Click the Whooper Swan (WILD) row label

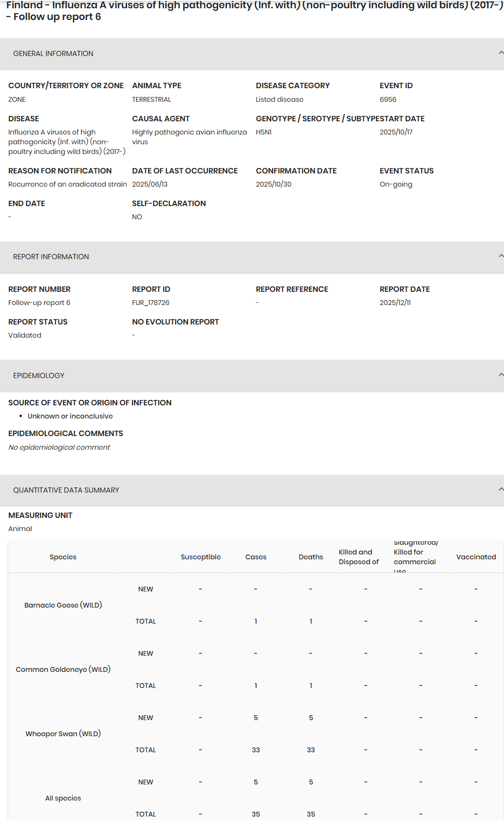[x=63, y=734]
